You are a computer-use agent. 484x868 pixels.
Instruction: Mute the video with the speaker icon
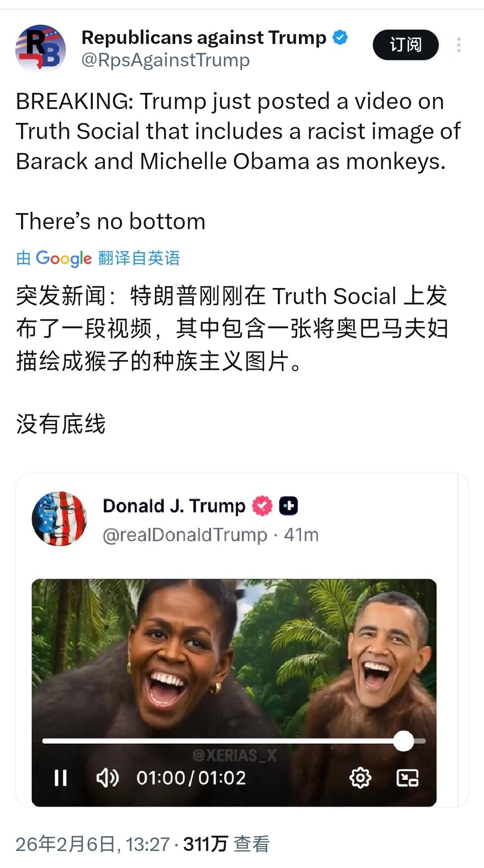[x=108, y=778]
